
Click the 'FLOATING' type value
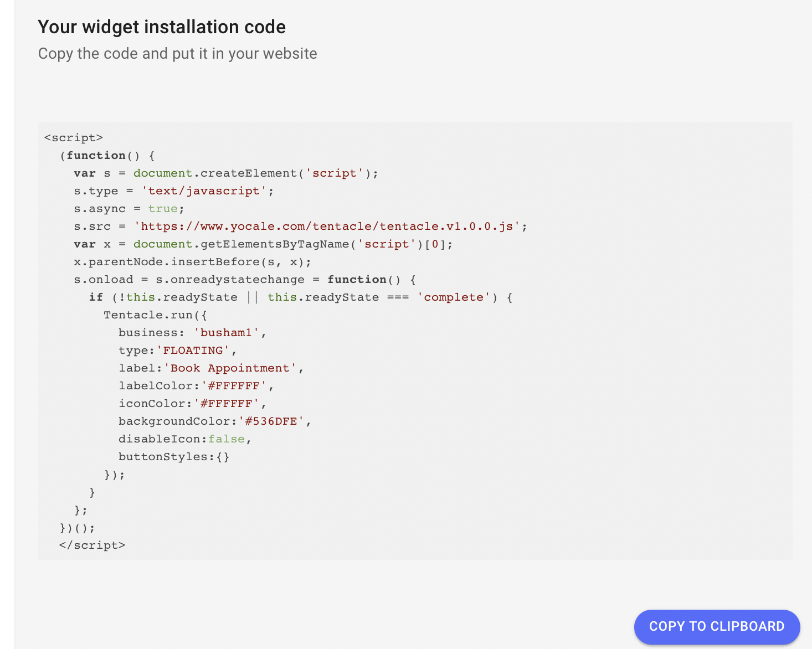coord(193,351)
